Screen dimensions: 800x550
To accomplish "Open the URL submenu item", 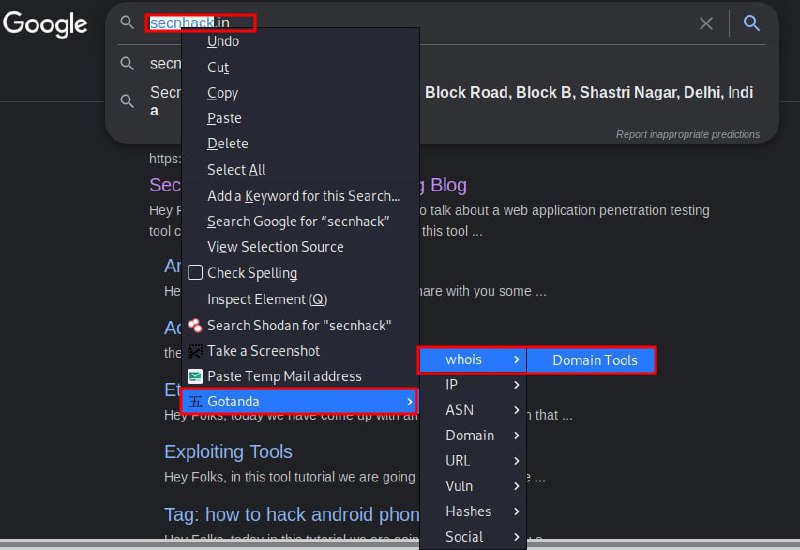I will 472,461.
